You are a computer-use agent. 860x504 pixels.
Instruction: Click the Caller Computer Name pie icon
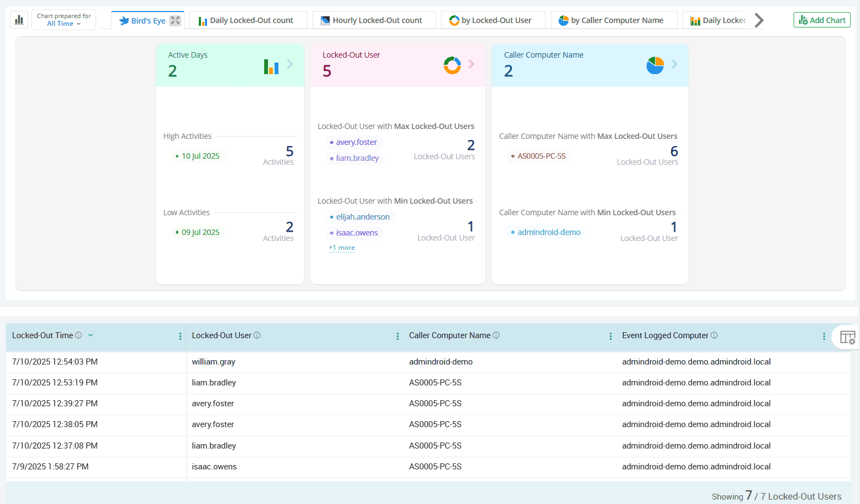click(655, 65)
